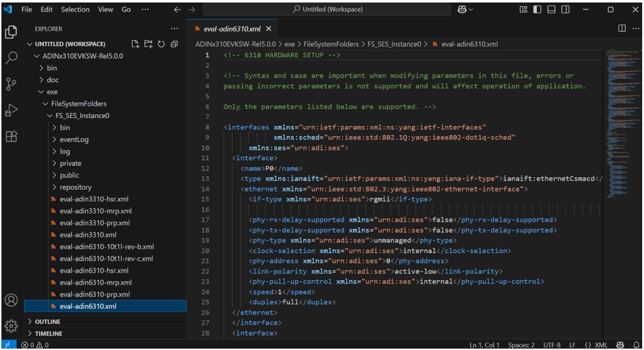The width and height of the screenshot is (644, 350).
Task: Click the split editor right icon
Action: coord(622,28)
